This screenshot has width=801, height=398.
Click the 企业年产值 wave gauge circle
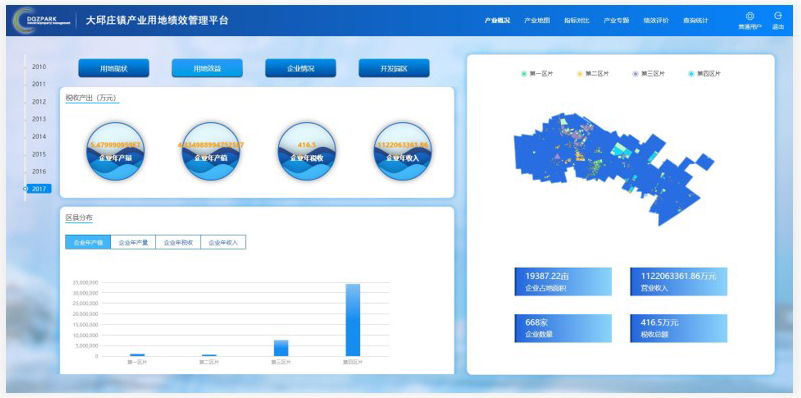coord(211,151)
